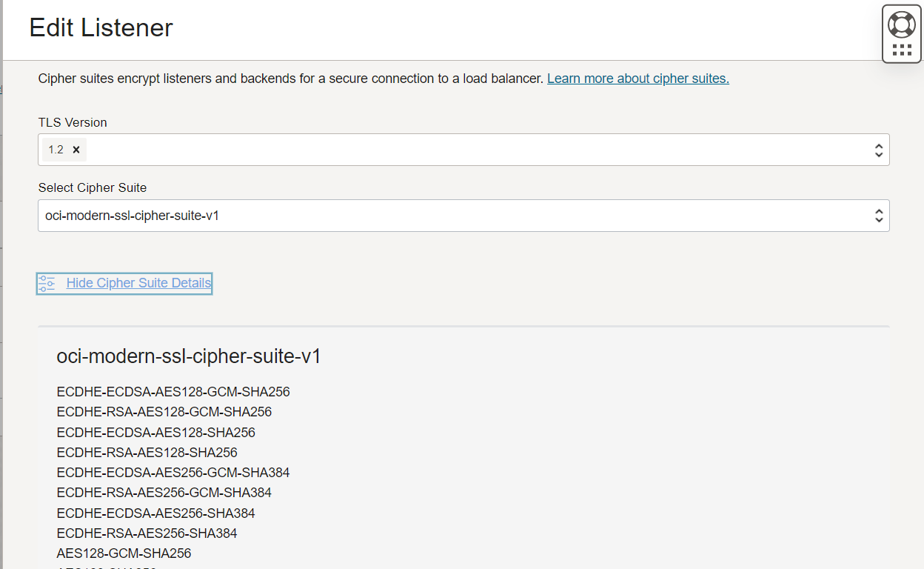Click the selected oci-modern-ssl-cipher-suite-v1 combo box value
The height and width of the screenshot is (569, 924).
click(x=133, y=216)
